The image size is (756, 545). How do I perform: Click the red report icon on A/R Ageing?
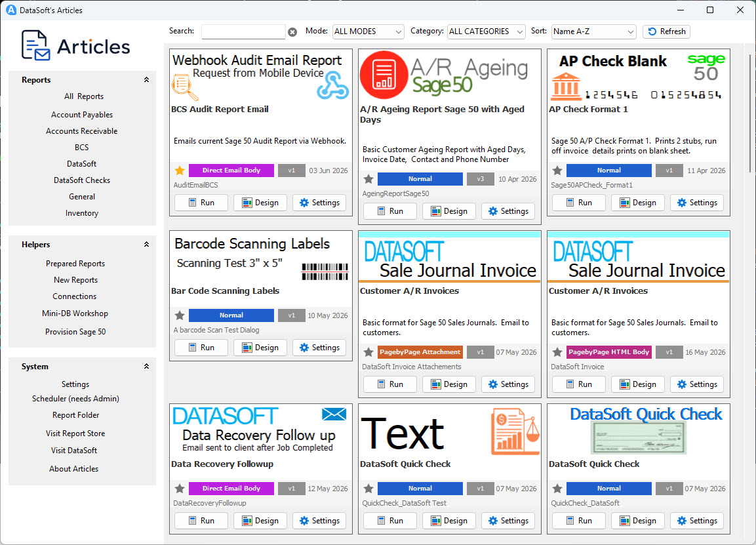point(384,75)
